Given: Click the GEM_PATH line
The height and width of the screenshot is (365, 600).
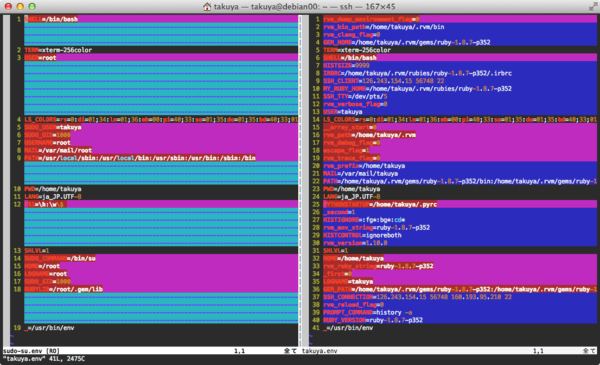Looking at the screenshot, I should click(x=460, y=289).
